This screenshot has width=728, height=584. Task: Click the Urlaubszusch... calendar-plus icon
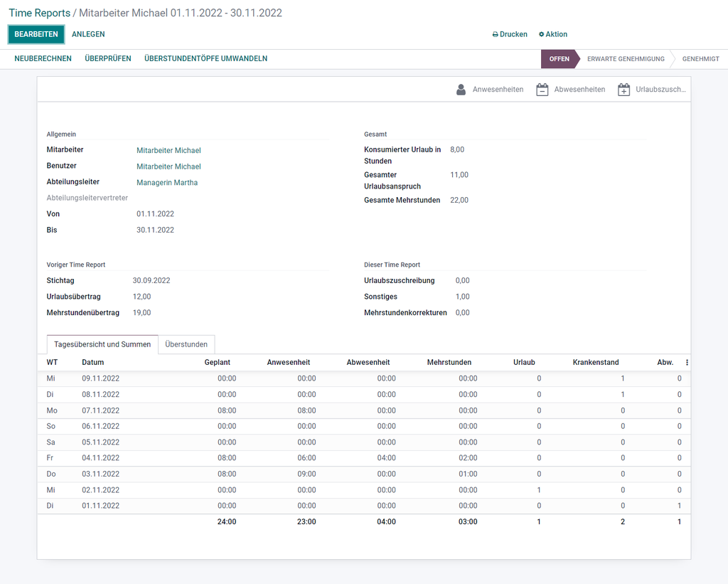click(x=623, y=89)
